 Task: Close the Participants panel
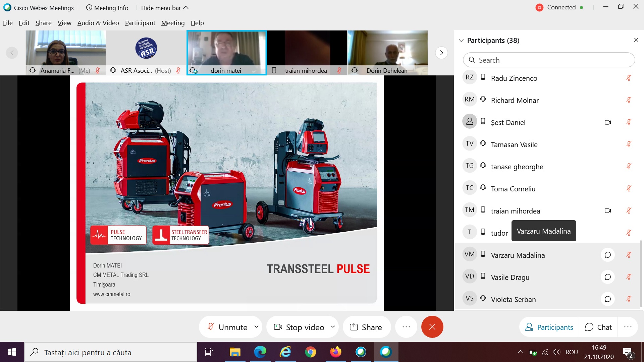coord(636,40)
